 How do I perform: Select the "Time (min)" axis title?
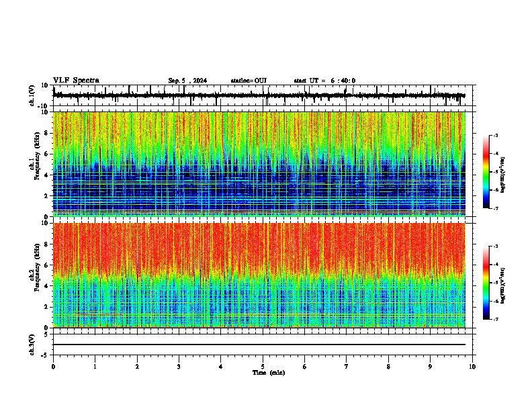pyautogui.click(x=269, y=373)
